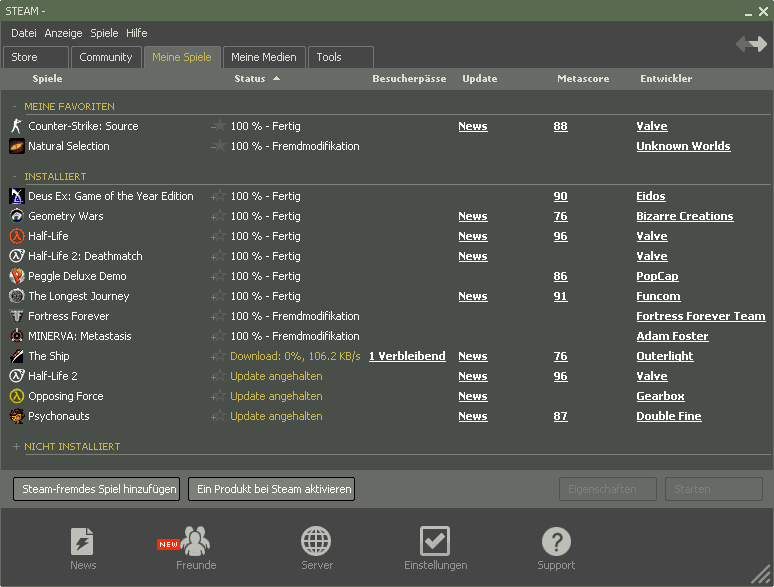
Task: Click Steam-fremdes Spiel hinzufügen button
Action: 96,489
